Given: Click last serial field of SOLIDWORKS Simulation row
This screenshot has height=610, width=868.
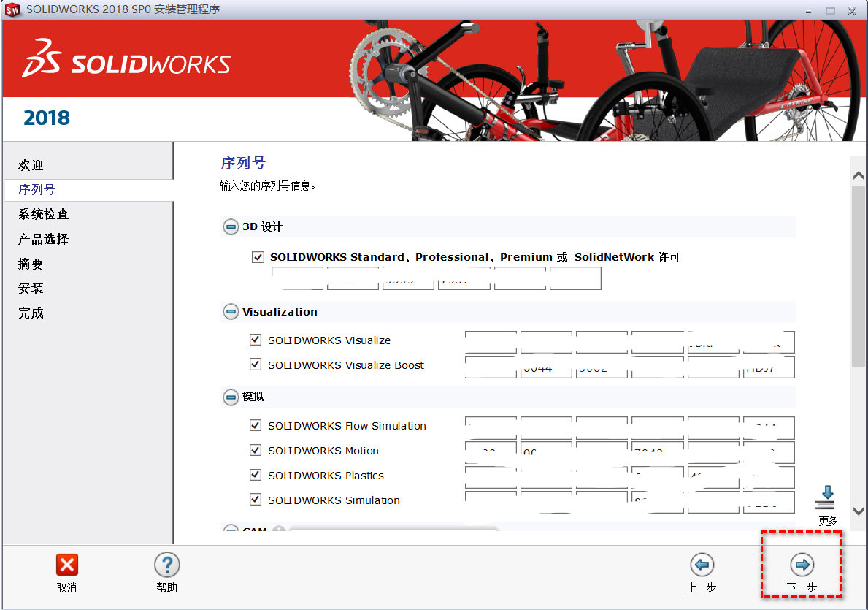Looking at the screenshot, I should point(769,502).
